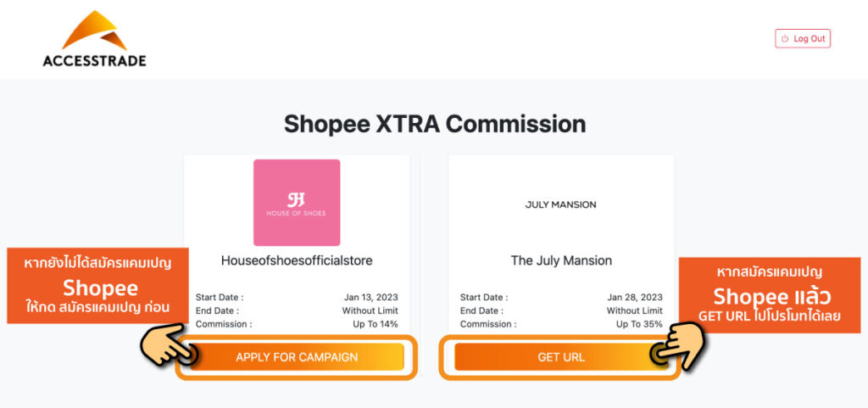Click the July Mansion logo image
This screenshot has height=408, width=868.
click(x=560, y=204)
